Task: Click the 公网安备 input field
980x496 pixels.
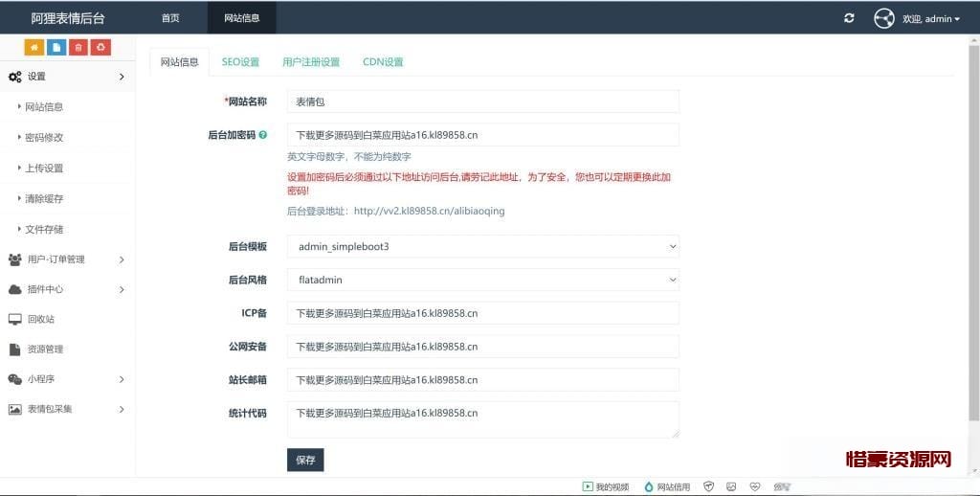Action: (x=483, y=346)
